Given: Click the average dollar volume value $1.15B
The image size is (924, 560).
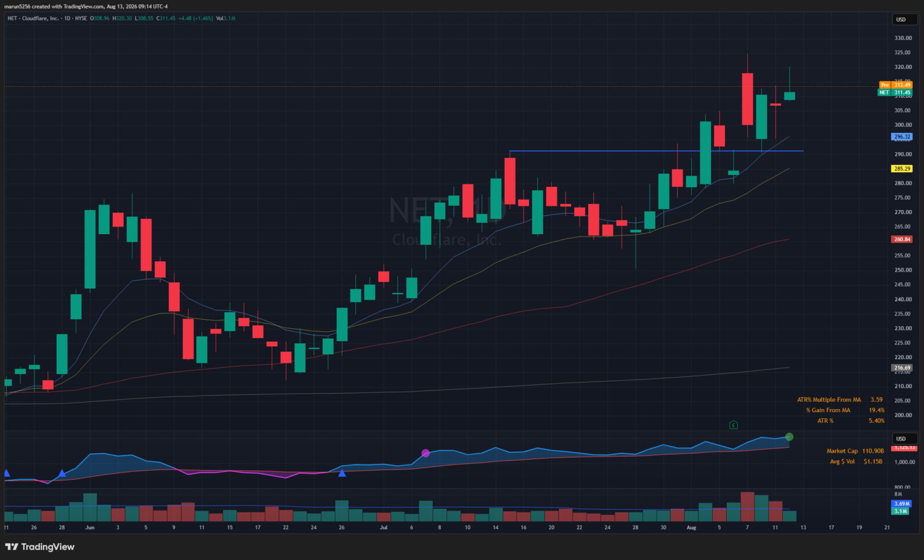Looking at the screenshot, I should (x=873, y=461).
